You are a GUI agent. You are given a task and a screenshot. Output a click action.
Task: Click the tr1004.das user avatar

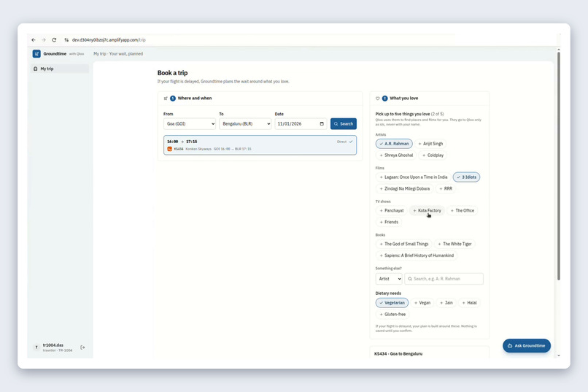tap(36, 347)
